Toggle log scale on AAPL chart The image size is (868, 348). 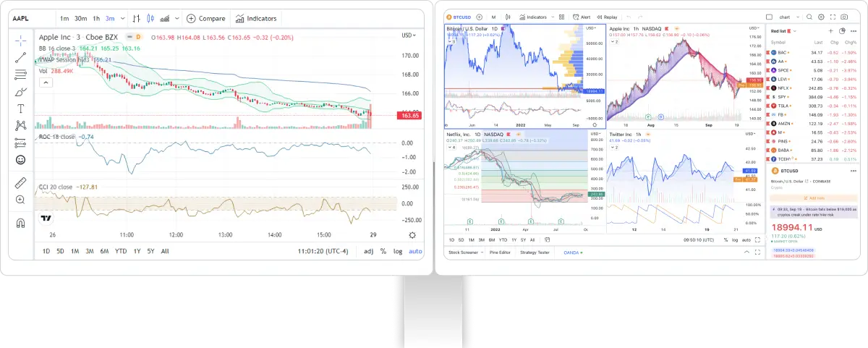click(398, 251)
